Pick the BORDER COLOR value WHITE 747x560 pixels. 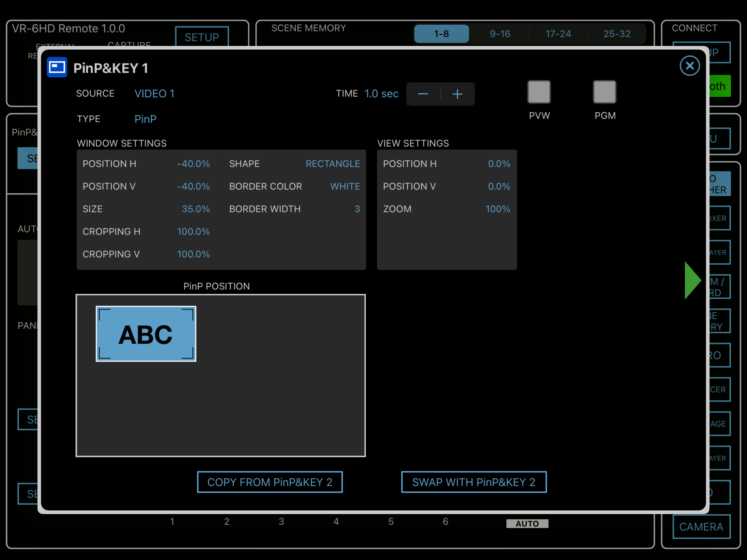click(345, 186)
